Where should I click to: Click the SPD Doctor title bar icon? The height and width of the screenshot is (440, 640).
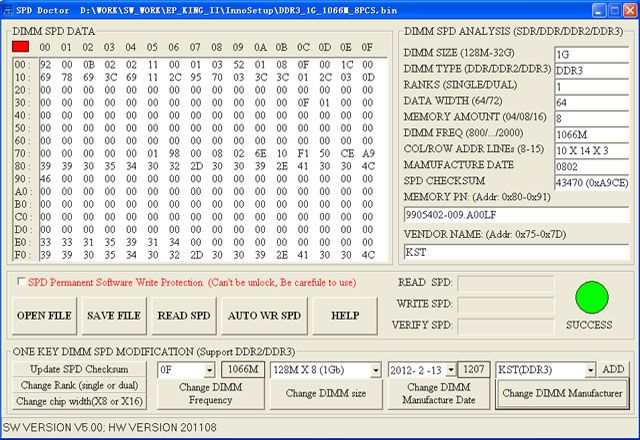tap(7, 10)
